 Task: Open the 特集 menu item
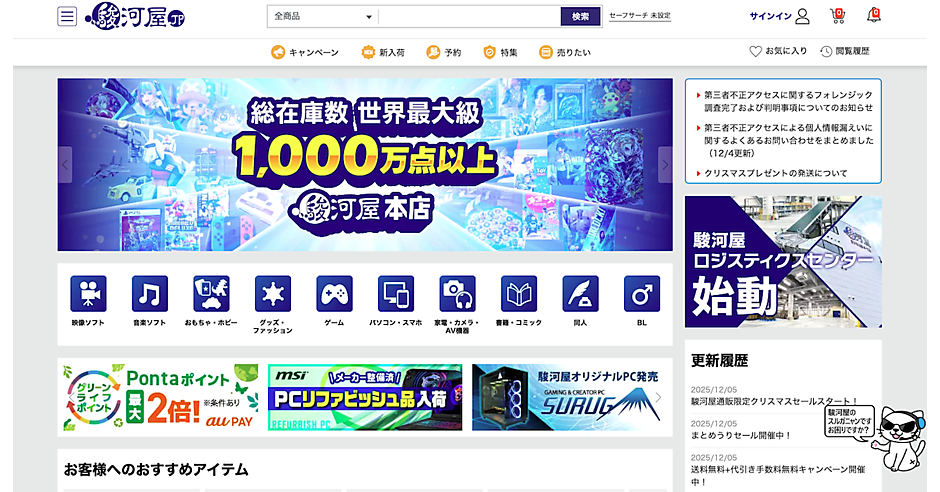click(x=501, y=53)
